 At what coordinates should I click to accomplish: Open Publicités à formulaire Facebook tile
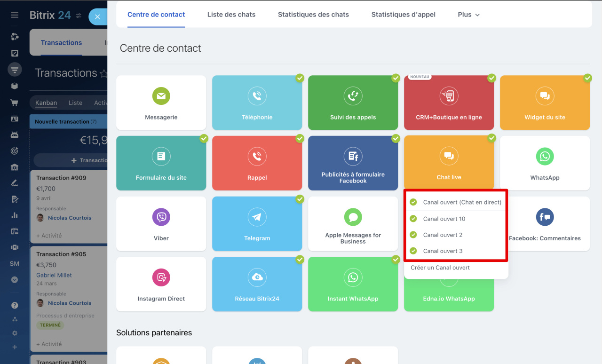(x=353, y=163)
